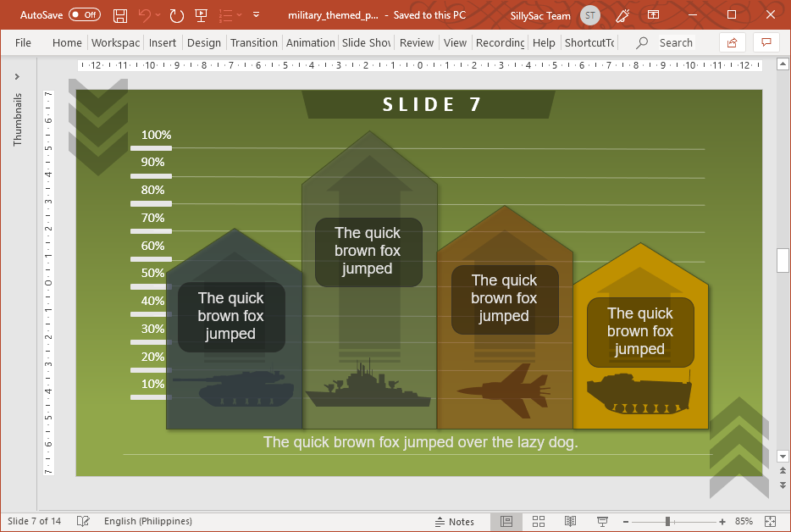The width and height of the screenshot is (791, 532).
Task: Open the Comments icon button
Action: pos(766,42)
